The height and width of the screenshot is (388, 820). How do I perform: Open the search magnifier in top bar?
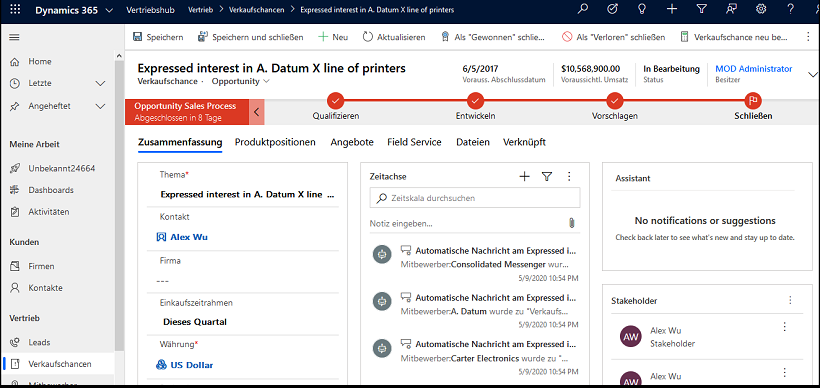(x=583, y=9)
